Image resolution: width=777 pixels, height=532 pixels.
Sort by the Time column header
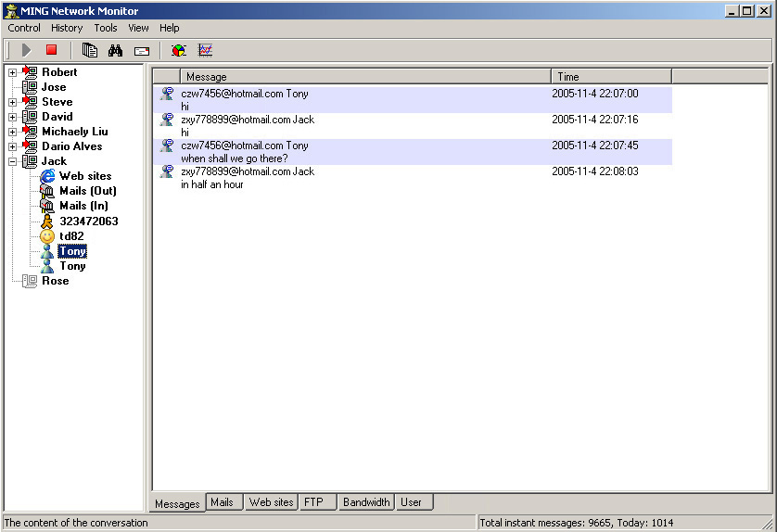pyautogui.click(x=611, y=77)
